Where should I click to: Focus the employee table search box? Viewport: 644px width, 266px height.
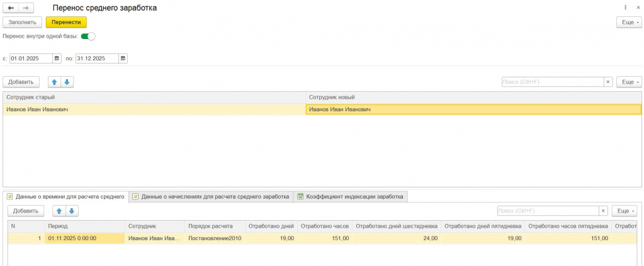tap(553, 82)
